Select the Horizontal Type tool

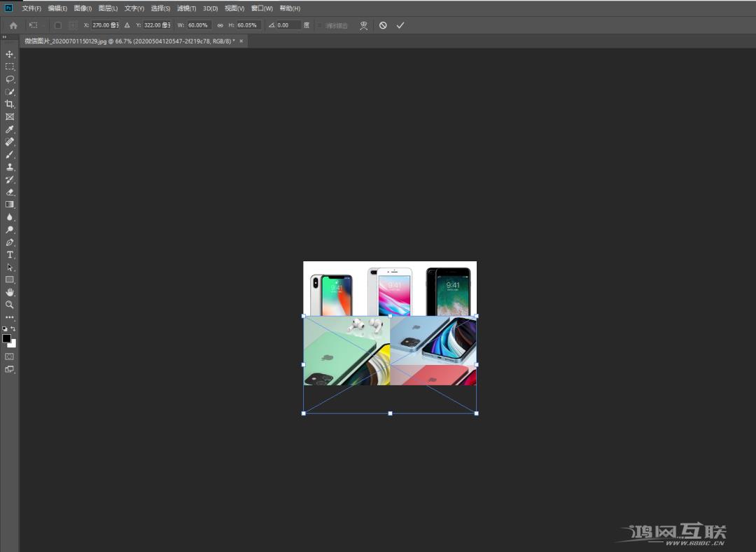(10, 254)
